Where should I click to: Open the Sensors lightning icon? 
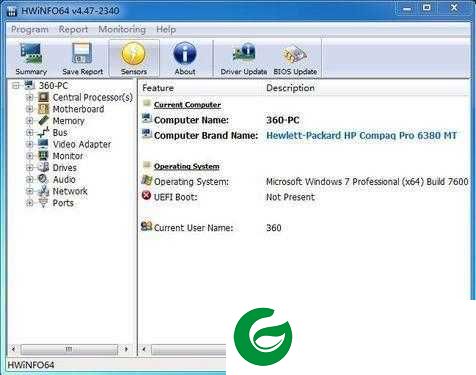[x=134, y=53]
